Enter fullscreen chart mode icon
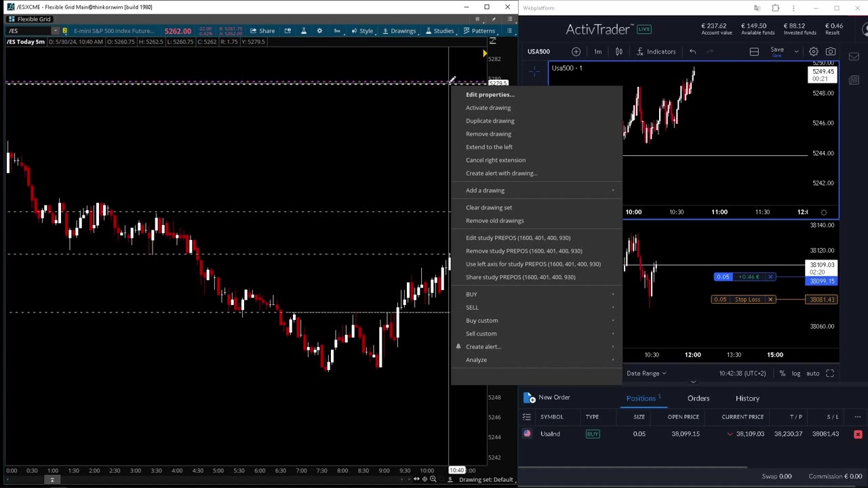868x488 pixels. point(830,373)
